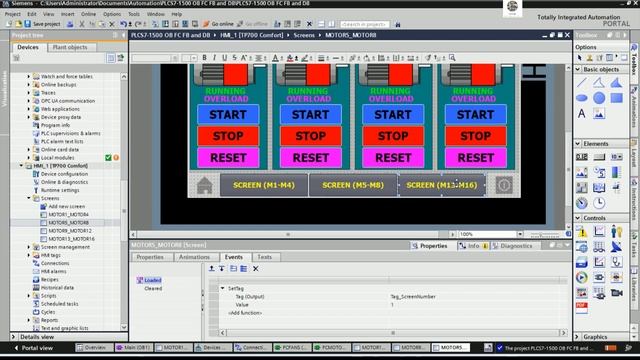Toggle italic text formatting
The height and width of the screenshot is (360, 640).
point(214,58)
